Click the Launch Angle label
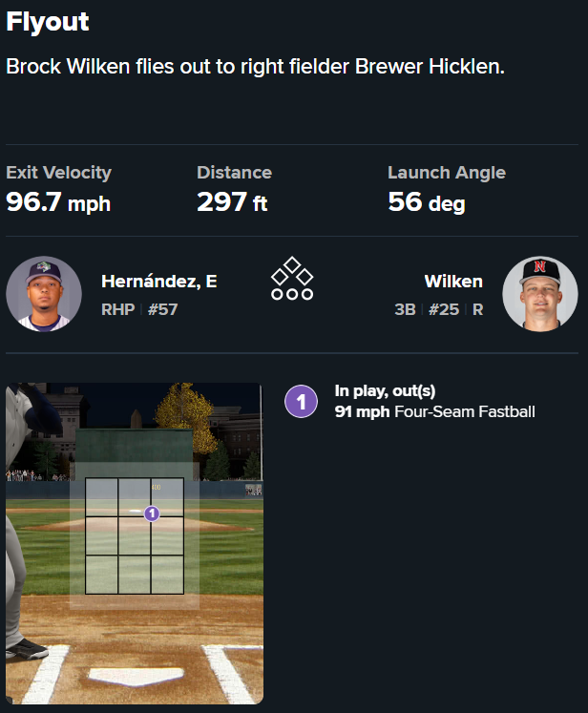 (447, 173)
